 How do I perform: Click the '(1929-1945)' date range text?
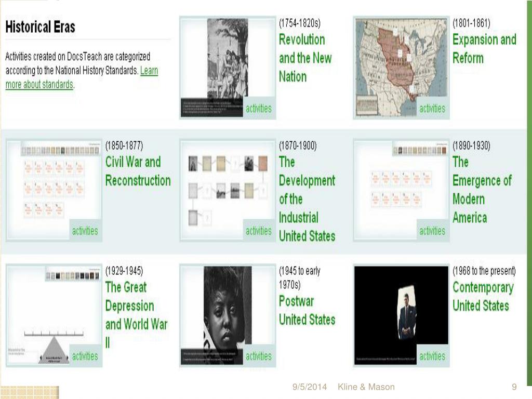pyautogui.click(x=124, y=271)
